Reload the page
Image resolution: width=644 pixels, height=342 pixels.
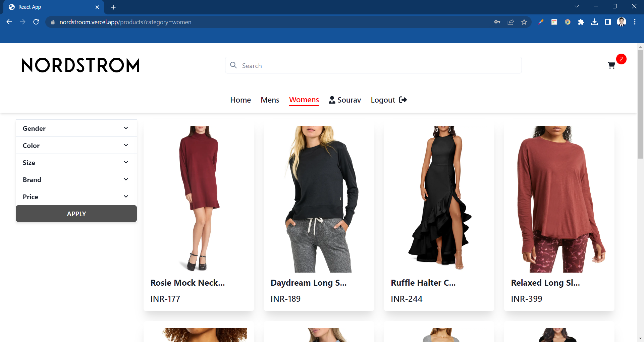36,22
